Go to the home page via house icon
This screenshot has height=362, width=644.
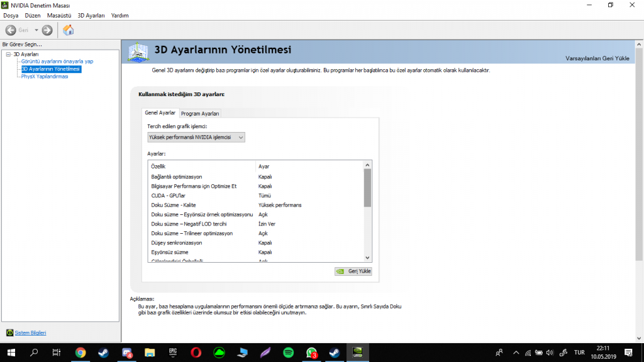pyautogui.click(x=68, y=30)
